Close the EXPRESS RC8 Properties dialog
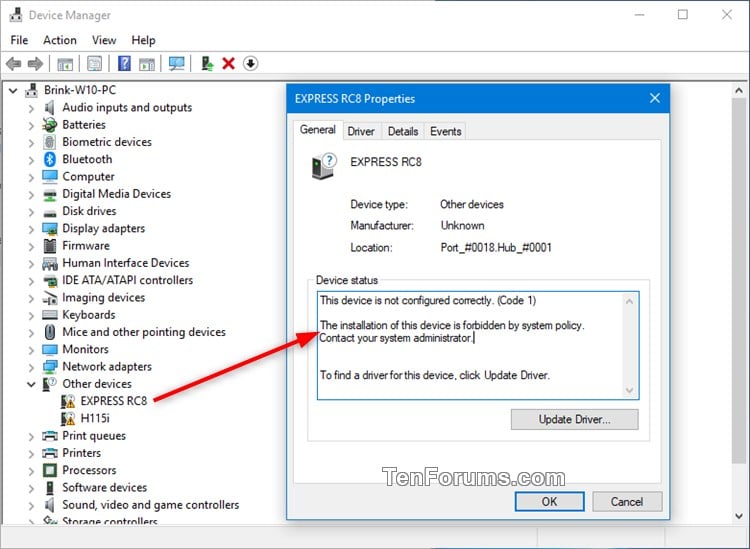The width and height of the screenshot is (750, 549). pyautogui.click(x=655, y=99)
